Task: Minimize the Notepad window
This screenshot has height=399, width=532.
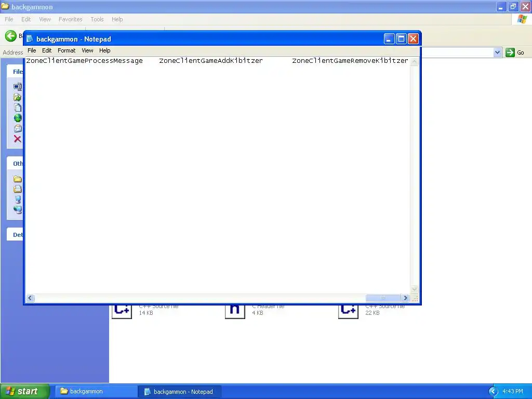Action: point(389,39)
